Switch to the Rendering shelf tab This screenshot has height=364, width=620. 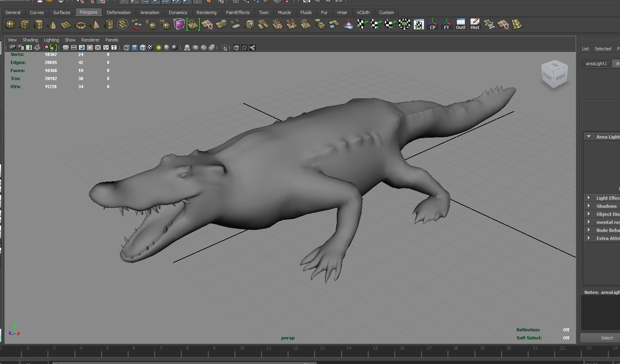click(206, 12)
